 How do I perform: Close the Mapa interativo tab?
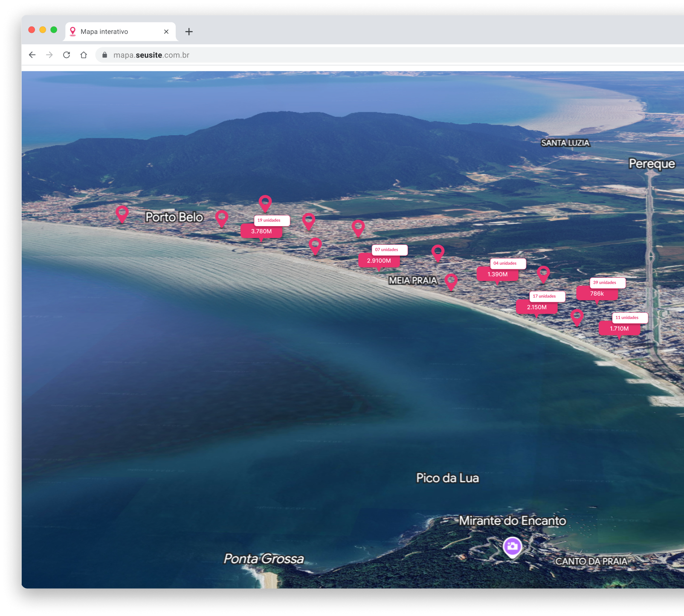click(x=166, y=32)
